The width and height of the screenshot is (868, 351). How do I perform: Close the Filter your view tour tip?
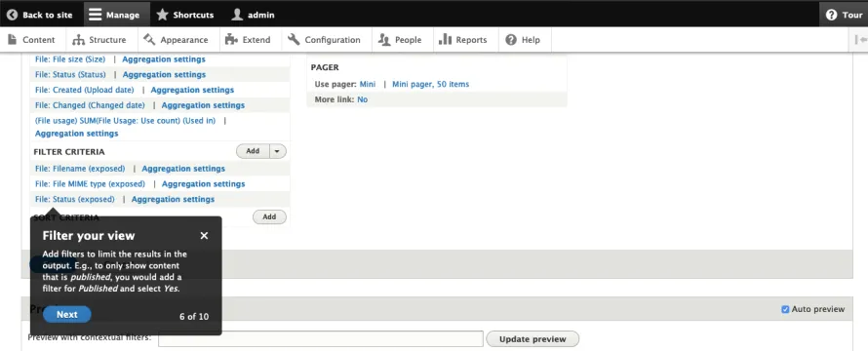tap(204, 236)
